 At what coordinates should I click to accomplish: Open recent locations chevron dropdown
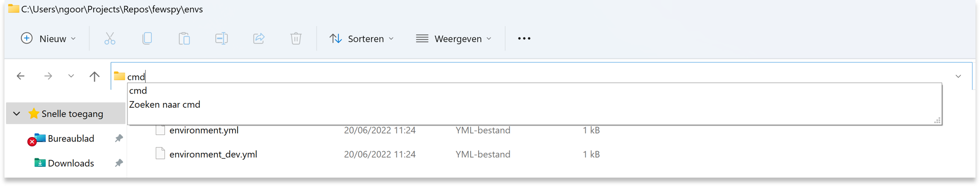71,76
